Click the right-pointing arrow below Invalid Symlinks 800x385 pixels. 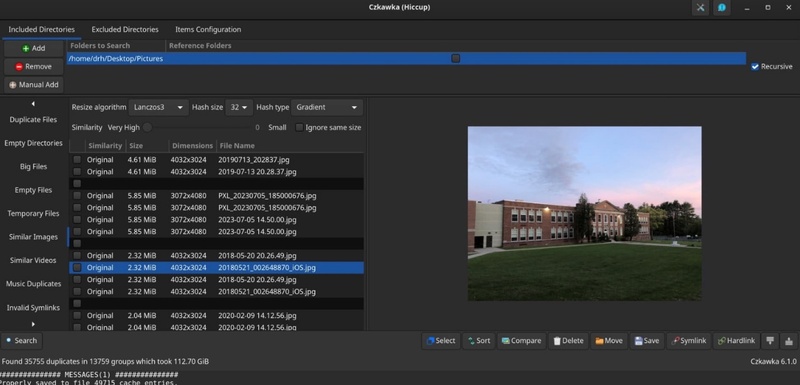point(33,324)
